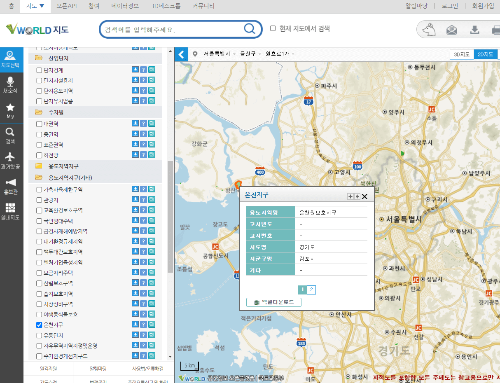This screenshot has width=500, height=383.
Task: Download the checked 온천지구 layer data
Action: (135, 324)
